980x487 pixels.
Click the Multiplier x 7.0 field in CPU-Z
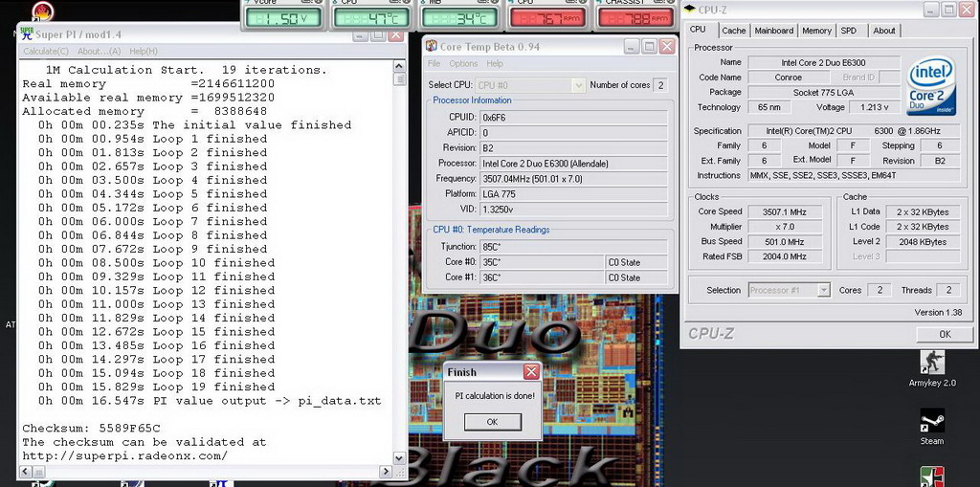[x=785, y=227]
